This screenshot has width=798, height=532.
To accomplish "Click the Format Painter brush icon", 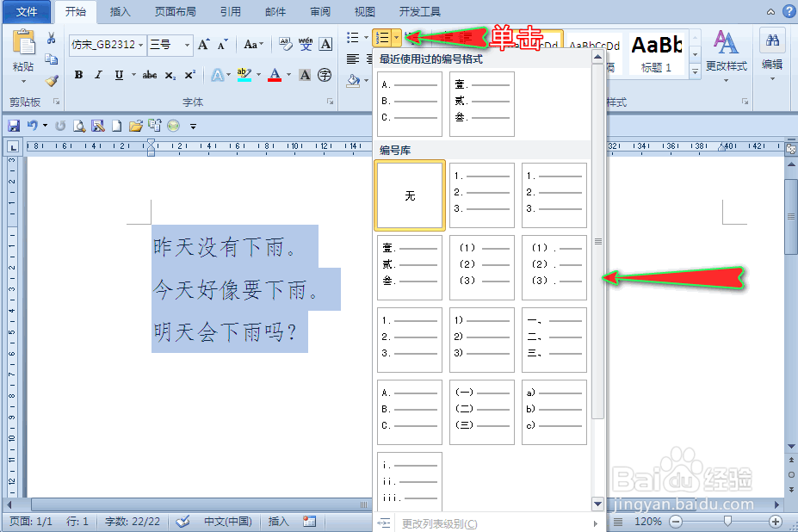I will [x=52, y=82].
